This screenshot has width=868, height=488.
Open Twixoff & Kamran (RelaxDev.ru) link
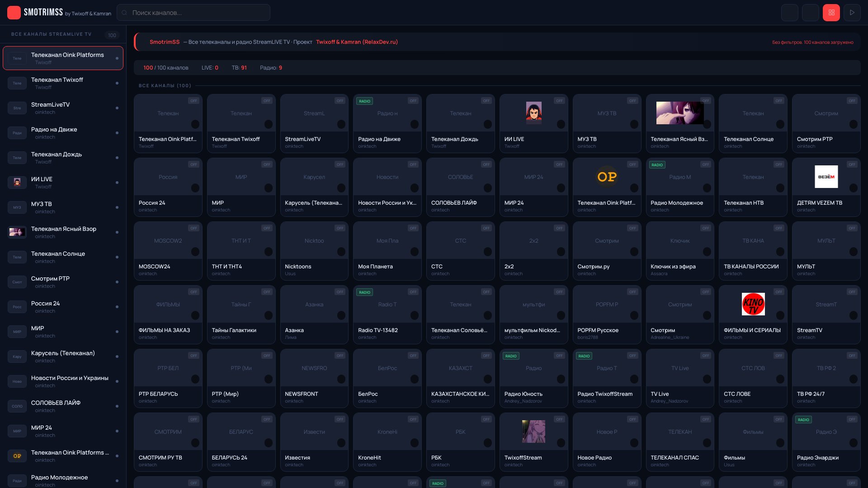357,42
